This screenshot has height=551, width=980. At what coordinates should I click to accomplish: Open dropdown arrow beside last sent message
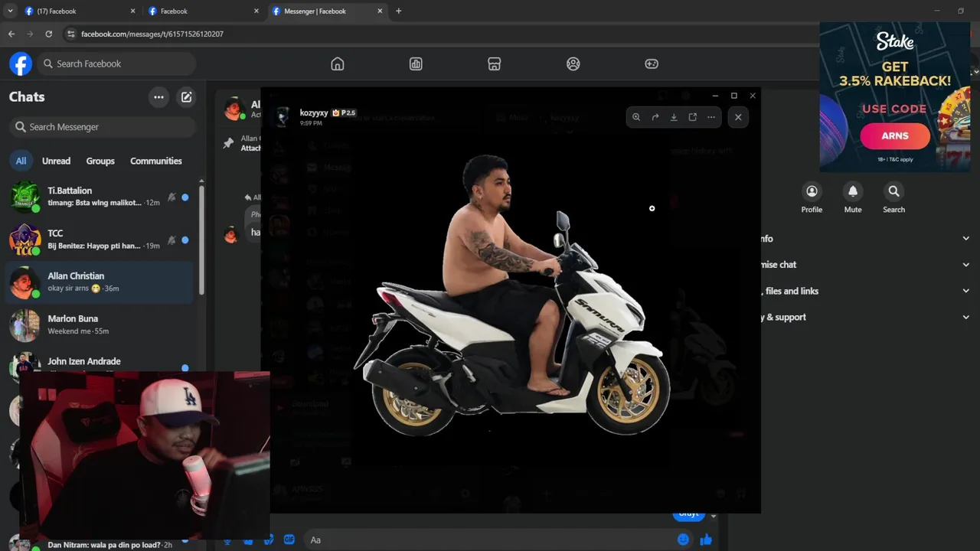point(714,516)
